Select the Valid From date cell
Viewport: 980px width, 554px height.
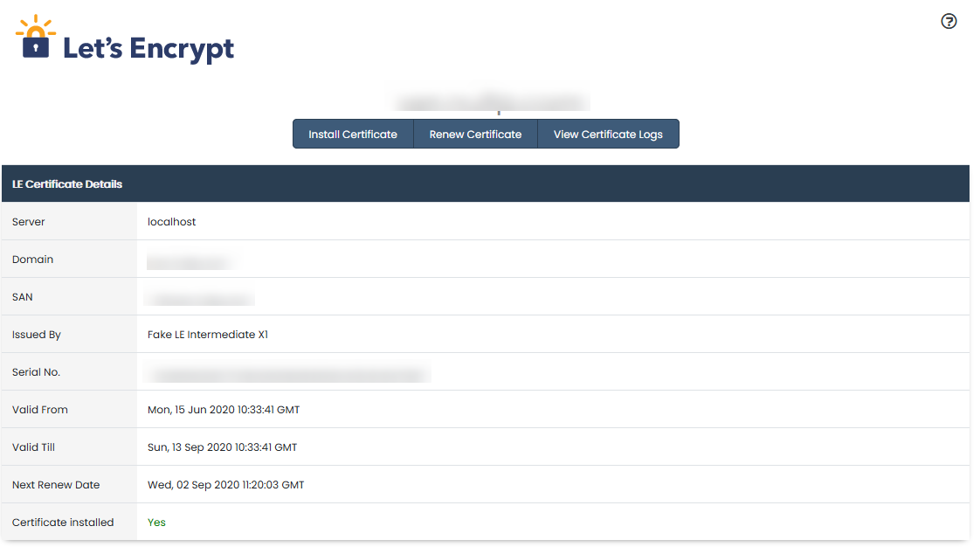coord(223,409)
